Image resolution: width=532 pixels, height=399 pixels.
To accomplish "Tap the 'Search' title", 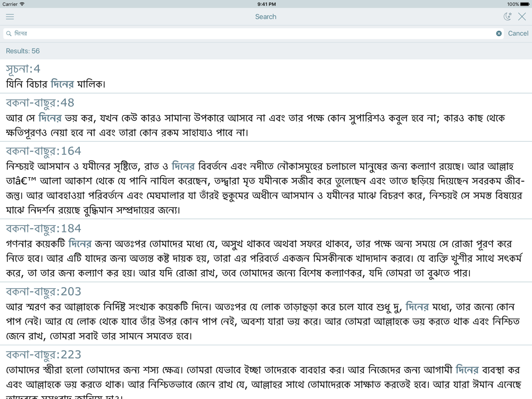I will click(x=265, y=16).
